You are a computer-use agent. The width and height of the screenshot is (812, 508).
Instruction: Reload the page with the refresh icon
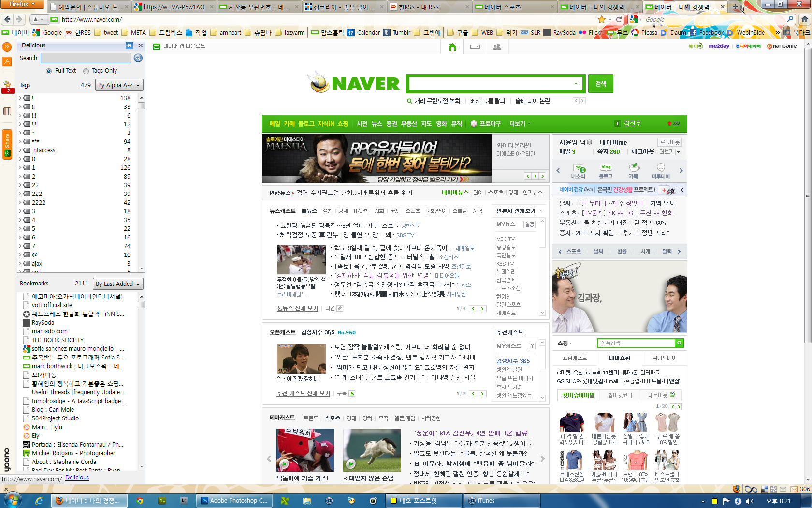click(x=619, y=19)
